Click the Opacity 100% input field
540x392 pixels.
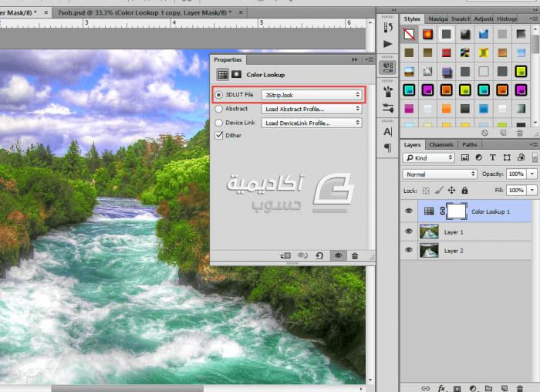516,174
